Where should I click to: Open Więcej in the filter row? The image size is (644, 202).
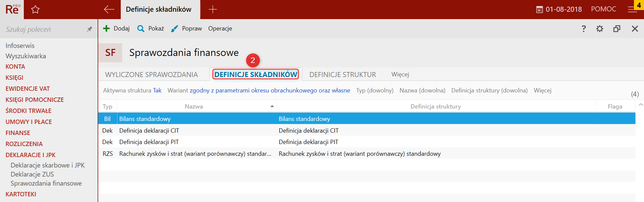(x=542, y=90)
